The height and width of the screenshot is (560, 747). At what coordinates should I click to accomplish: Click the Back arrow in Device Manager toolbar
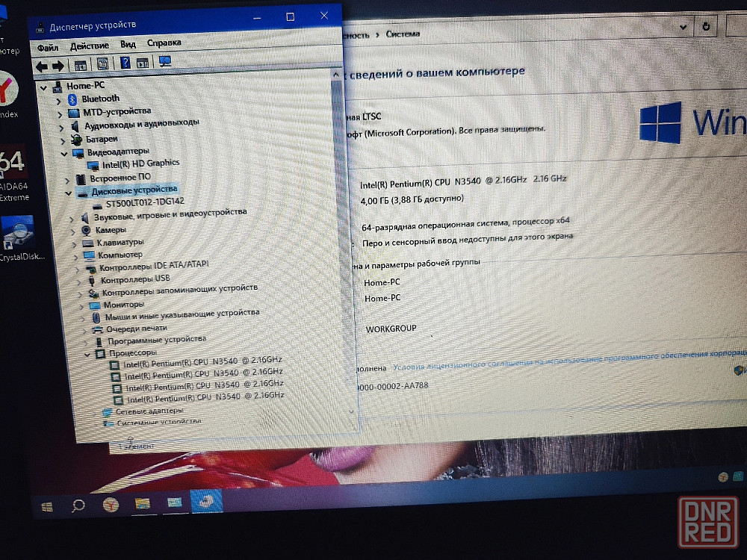41,66
